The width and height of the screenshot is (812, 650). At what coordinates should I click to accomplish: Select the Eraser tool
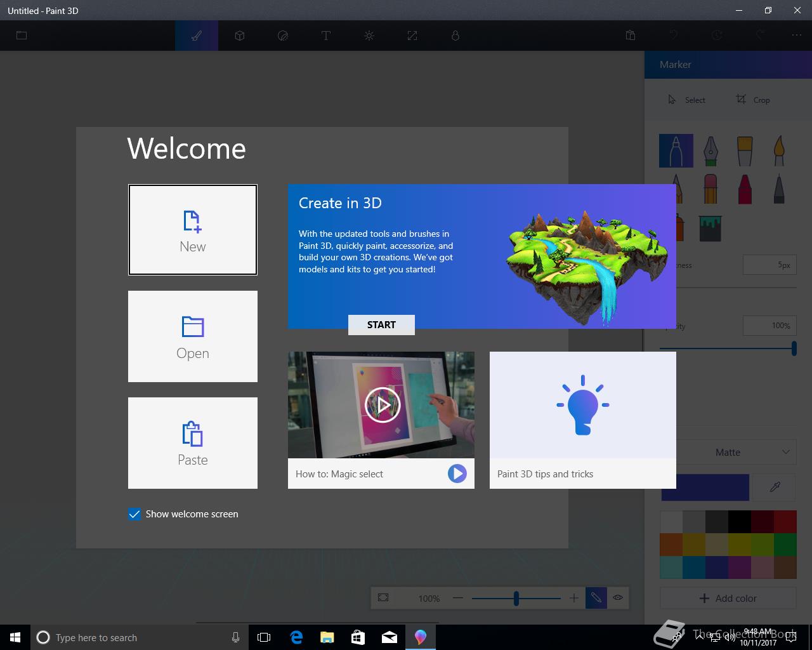coord(710,189)
